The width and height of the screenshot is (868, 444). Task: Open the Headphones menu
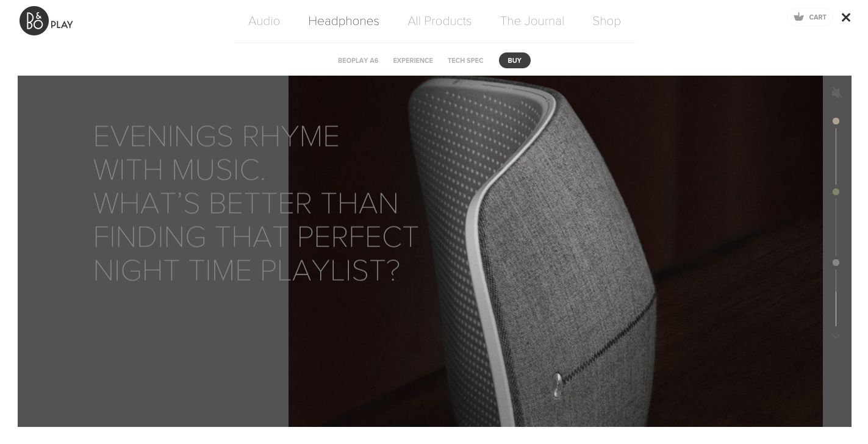(x=343, y=21)
